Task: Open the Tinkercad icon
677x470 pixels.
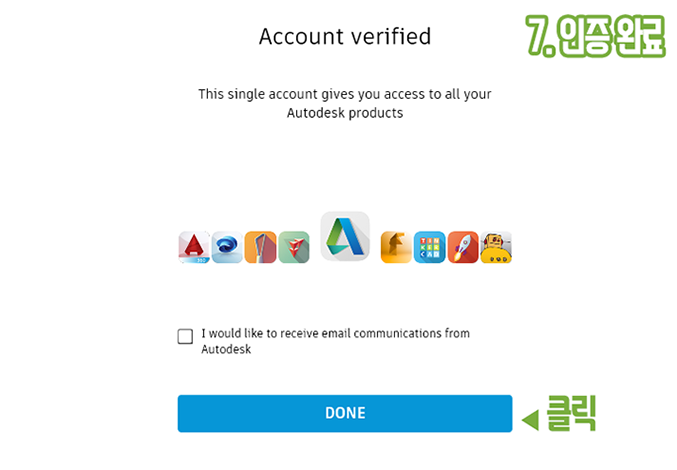Action: pos(430,247)
